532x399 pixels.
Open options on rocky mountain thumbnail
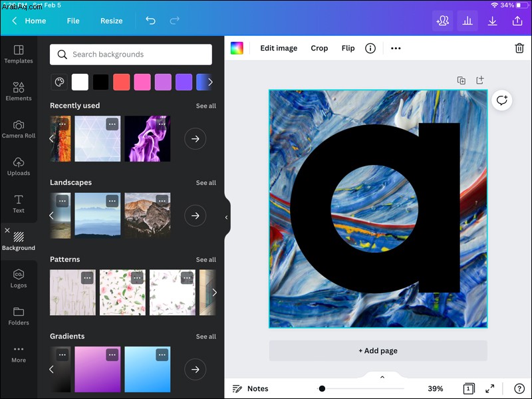coord(162,201)
